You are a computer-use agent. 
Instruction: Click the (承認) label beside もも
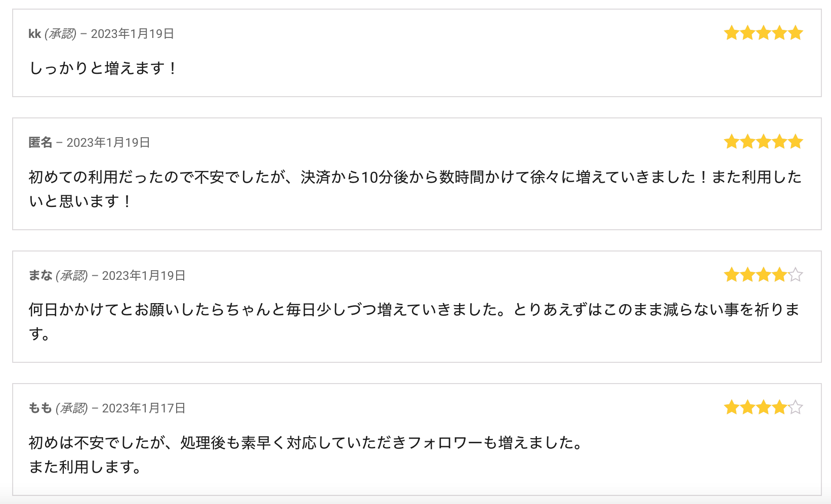tap(72, 408)
